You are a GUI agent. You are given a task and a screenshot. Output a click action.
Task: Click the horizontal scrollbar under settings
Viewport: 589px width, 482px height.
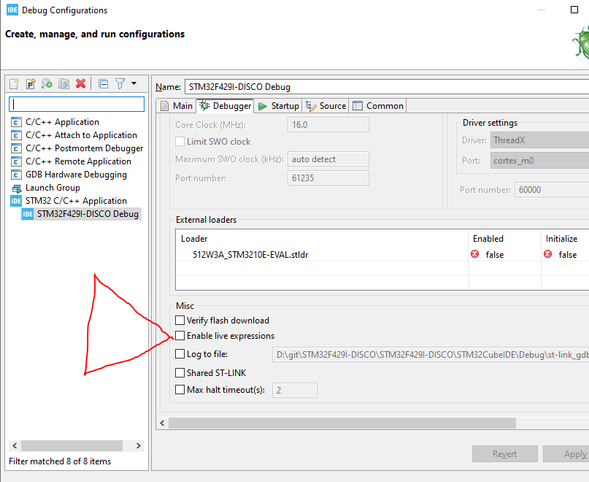[342, 423]
